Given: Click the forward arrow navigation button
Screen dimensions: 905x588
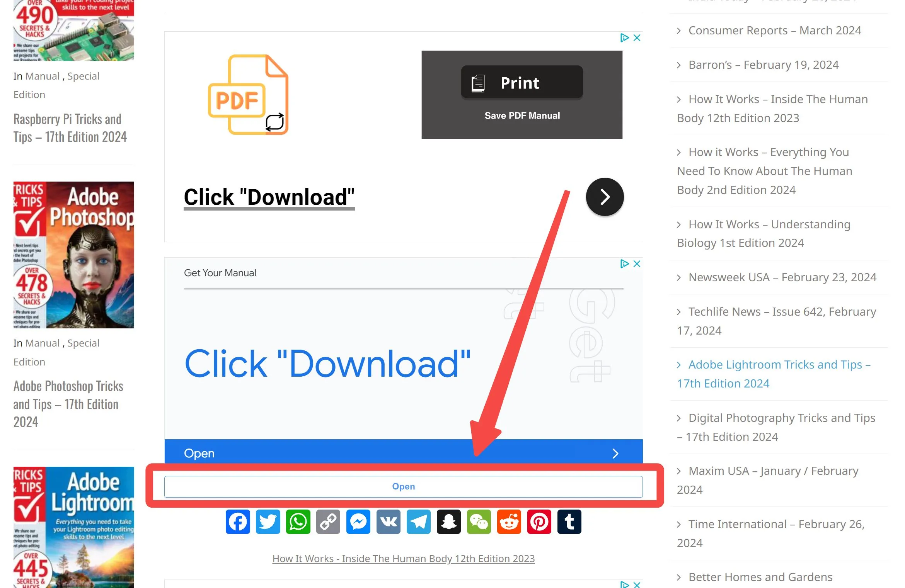Looking at the screenshot, I should 604,196.
